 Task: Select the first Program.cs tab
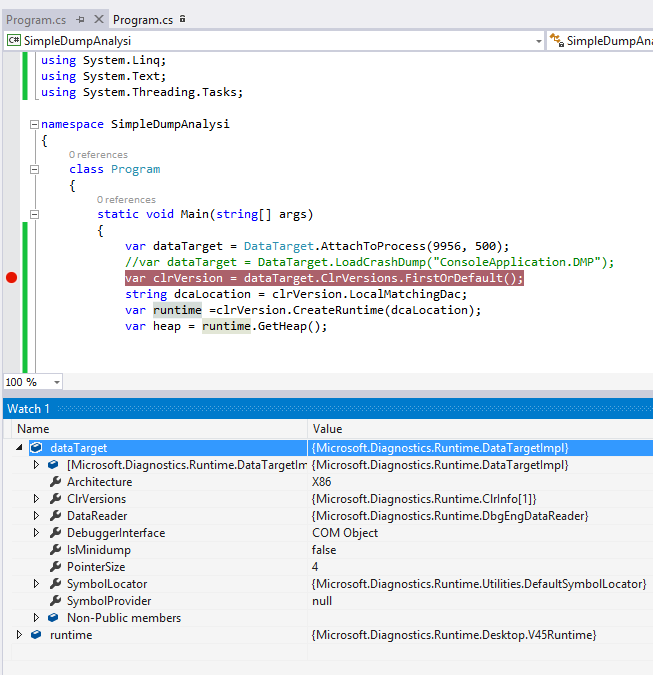[36, 20]
